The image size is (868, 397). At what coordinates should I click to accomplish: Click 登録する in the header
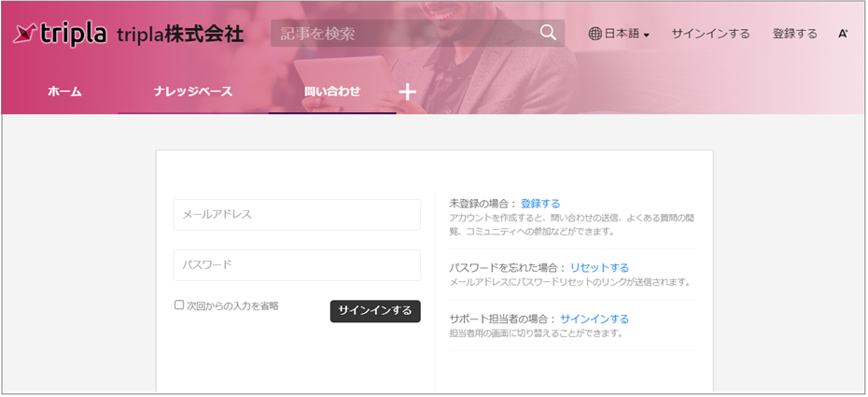(x=795, y=34)
